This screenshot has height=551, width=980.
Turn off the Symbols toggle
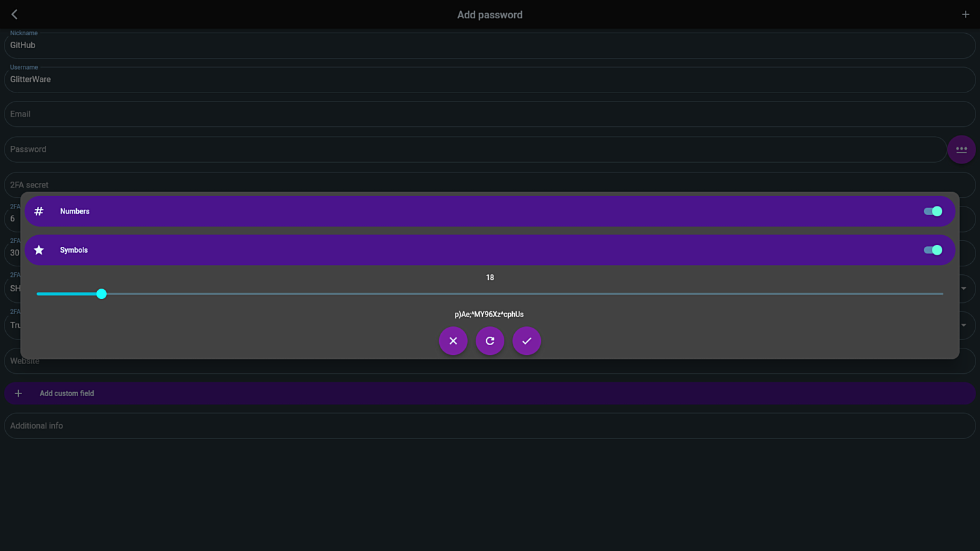tap(933, 249)
